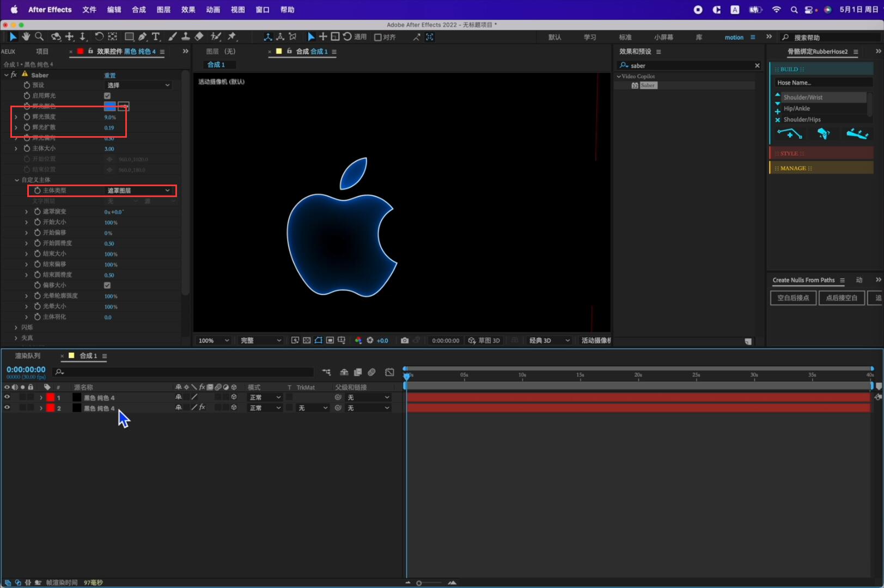
Task: Select the Hand tool
Action: click(x=26, y=36)
